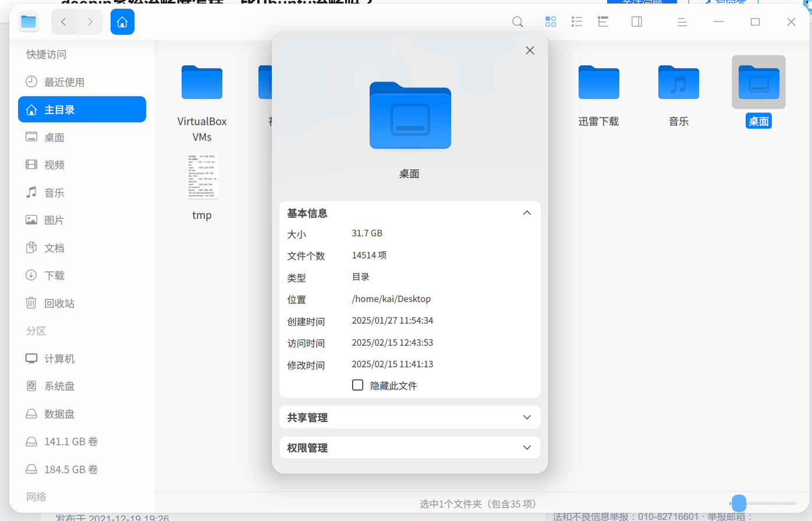The image size is (812, 521).
Task: Expand the 权限管理 section
Action: tap(527, 448)
